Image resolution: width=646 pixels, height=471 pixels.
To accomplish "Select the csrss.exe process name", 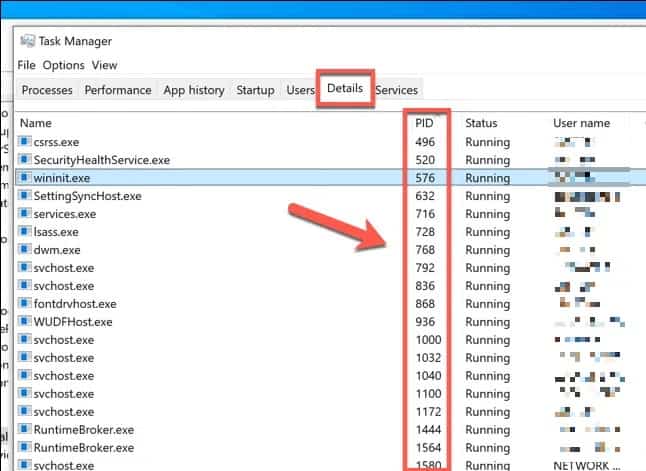I will [x=56, y=142].
